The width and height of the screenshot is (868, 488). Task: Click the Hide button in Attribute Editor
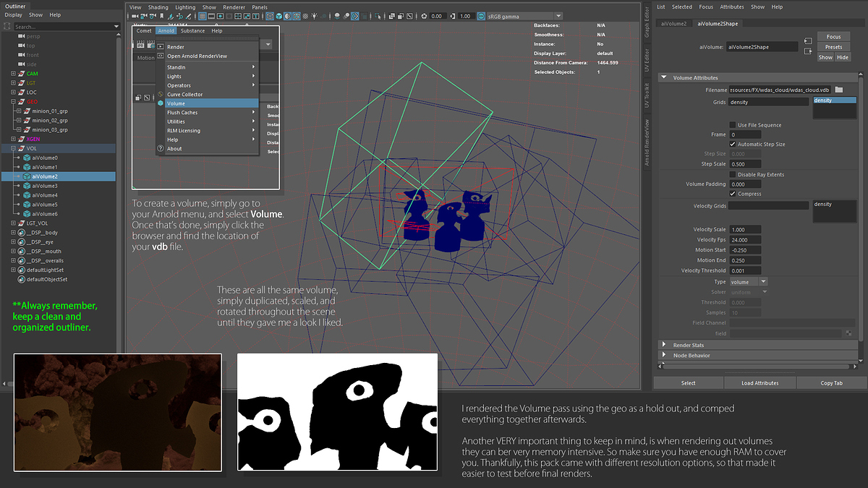843,57
